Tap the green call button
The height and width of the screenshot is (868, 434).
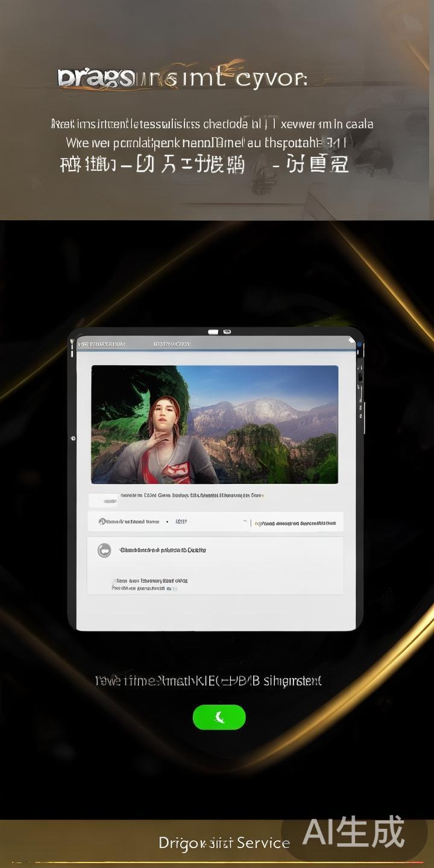tap(219, 717)
